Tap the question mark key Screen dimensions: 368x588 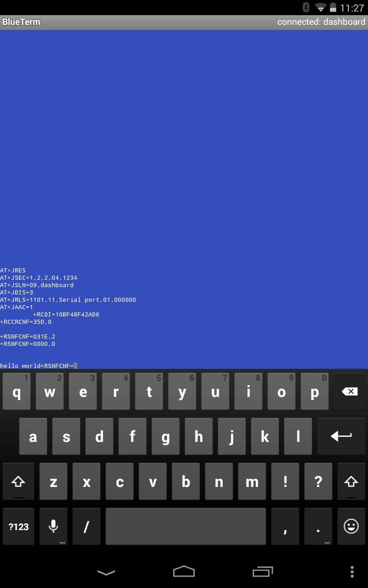coord(318,481)
